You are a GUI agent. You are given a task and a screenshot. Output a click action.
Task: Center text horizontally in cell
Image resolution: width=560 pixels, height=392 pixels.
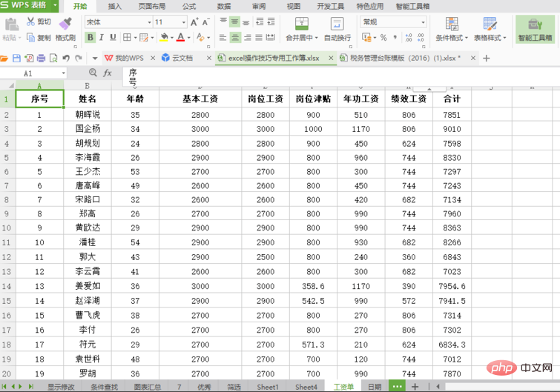tap(235, 38)
